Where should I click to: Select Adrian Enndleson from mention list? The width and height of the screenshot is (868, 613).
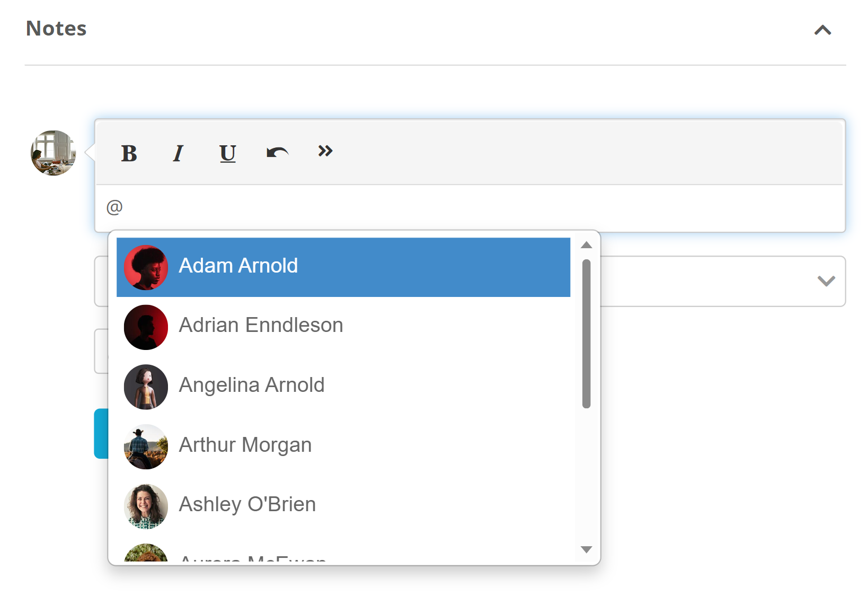[x=343, y=327]
